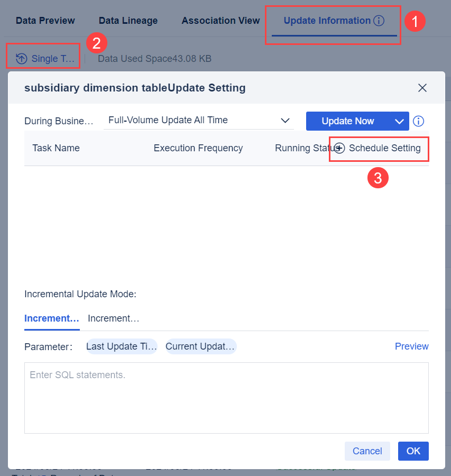The height and width of the screenshot is (476, 451).
Task: Select the Update Information tab
Action: pos(327,21)
